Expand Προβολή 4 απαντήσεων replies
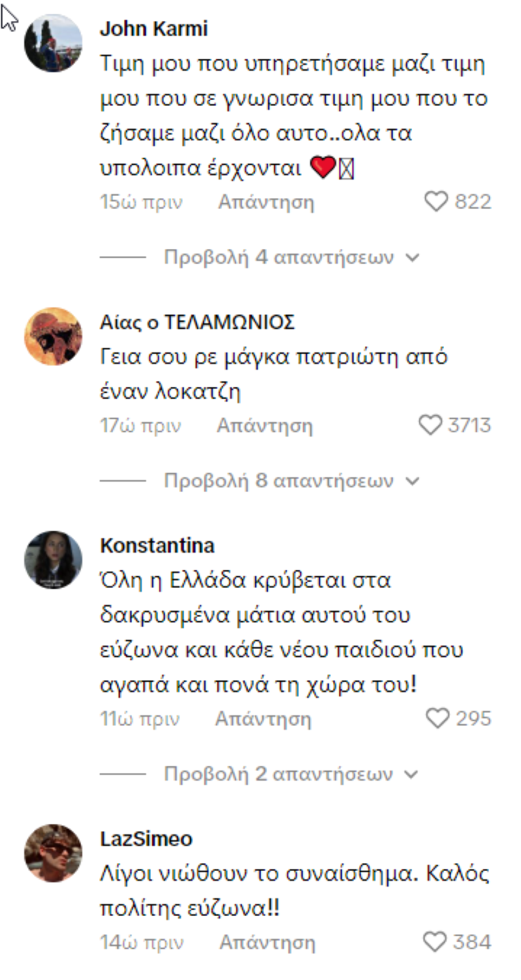Image resolution: width=521 pixels, height=980 pixels. pyautogui.click(x=291, y=257)
